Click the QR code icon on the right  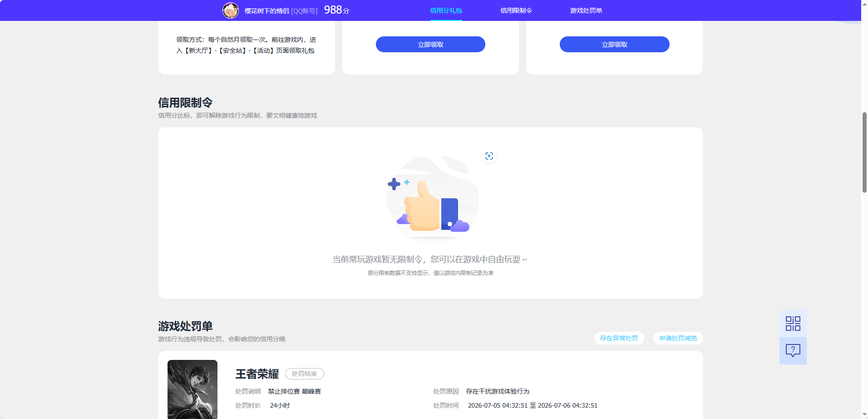pos(793,324)
